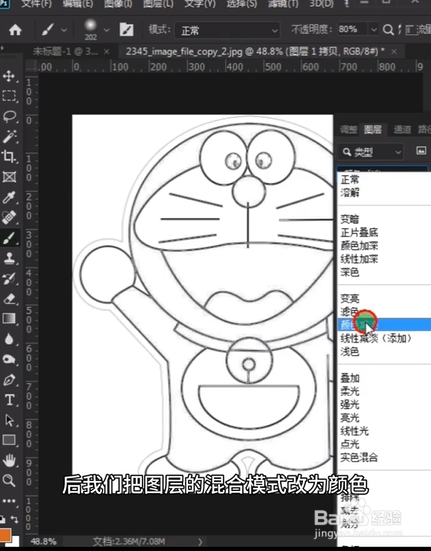Select the Lasso tool

(x=9, y=116)
